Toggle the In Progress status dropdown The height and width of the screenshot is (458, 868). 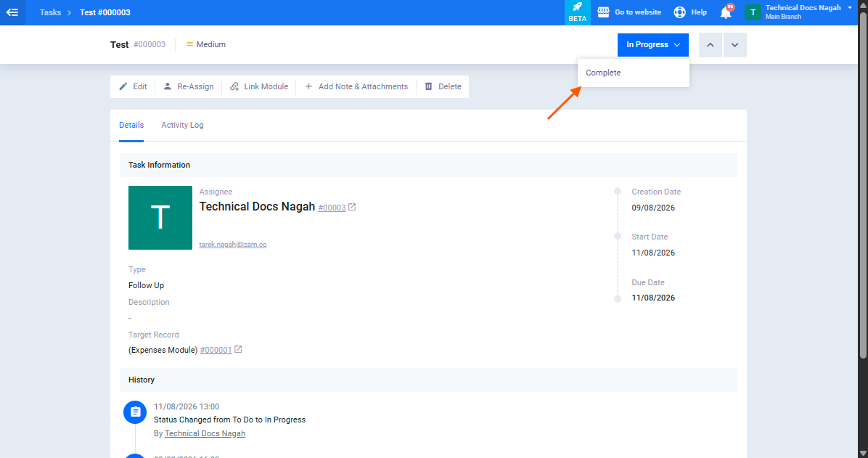653,45
